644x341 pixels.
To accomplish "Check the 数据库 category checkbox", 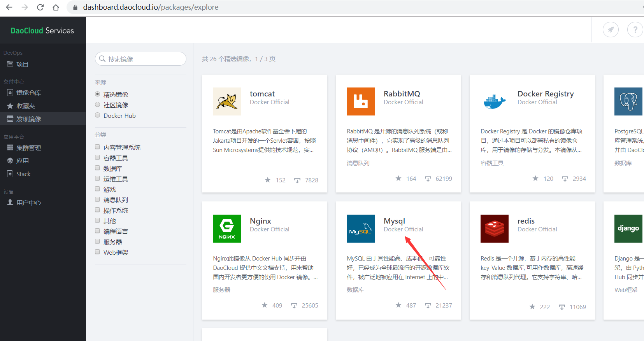I will point(98,168).
